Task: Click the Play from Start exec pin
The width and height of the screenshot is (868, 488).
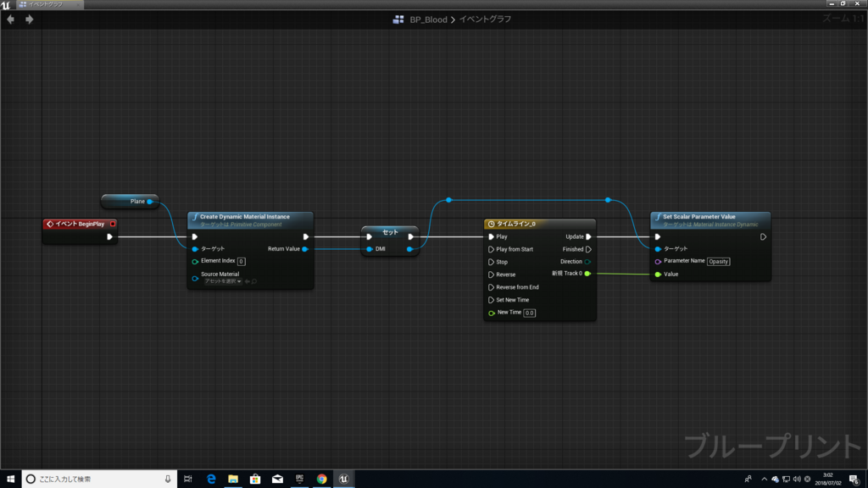Action: (491, 250)
